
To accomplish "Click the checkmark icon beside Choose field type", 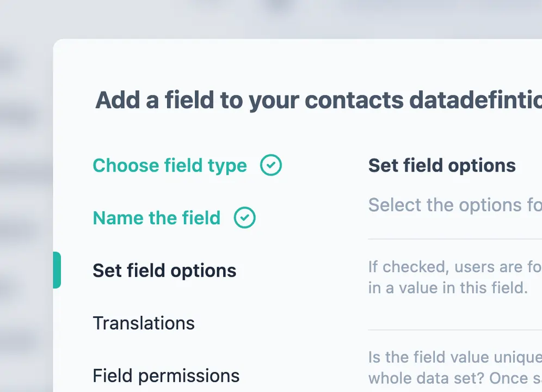I will coord(270,165).
